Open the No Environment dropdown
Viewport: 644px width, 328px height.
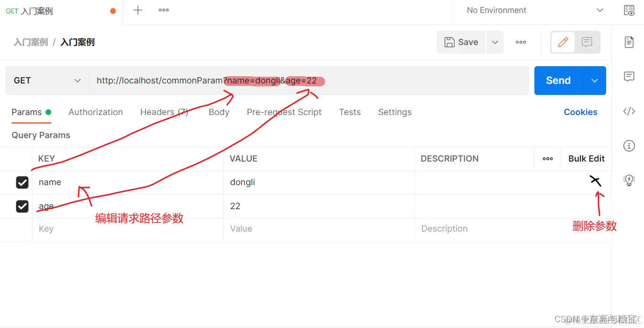click(x=534, y=10)
